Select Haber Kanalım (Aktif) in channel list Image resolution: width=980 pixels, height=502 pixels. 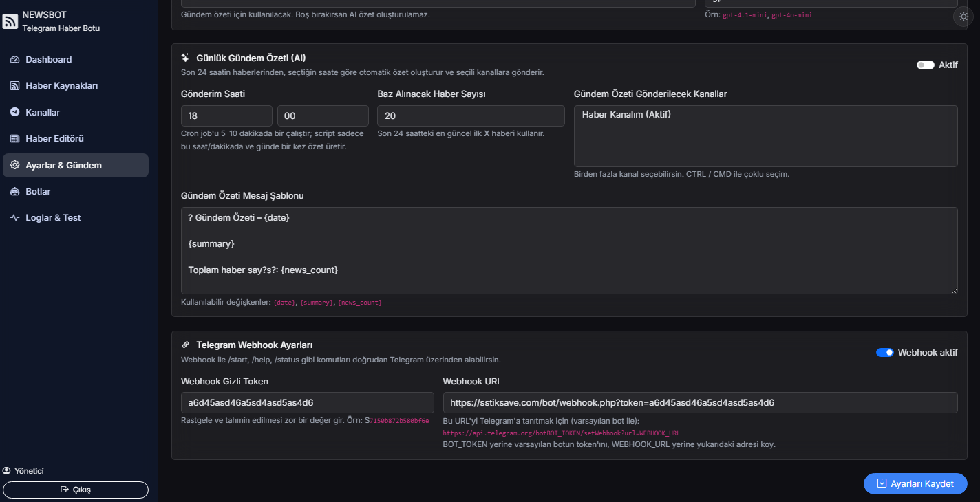point(626,115)
